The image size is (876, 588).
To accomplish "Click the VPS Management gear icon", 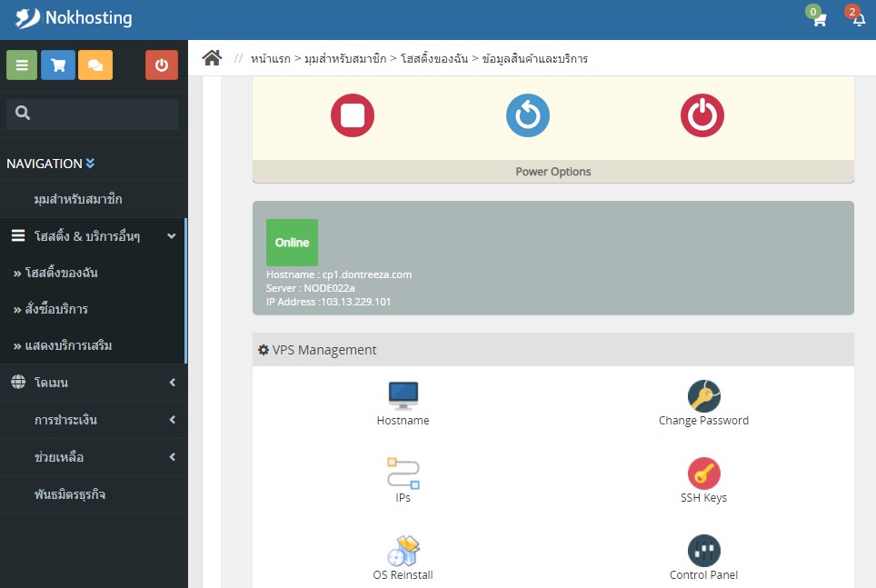I will pyautogui.click(x=264, y=350).
